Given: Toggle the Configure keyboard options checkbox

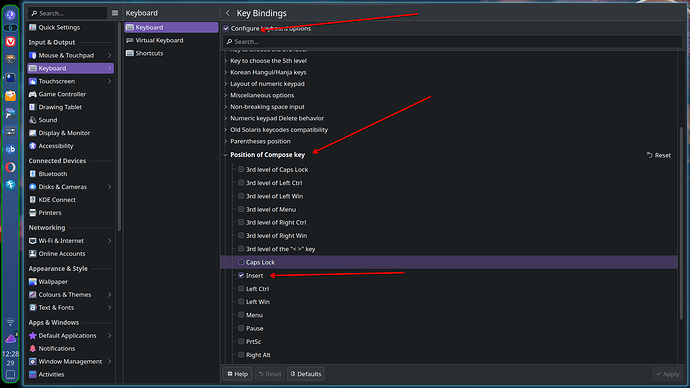Looking at the screenshot, I should (226, 29).
